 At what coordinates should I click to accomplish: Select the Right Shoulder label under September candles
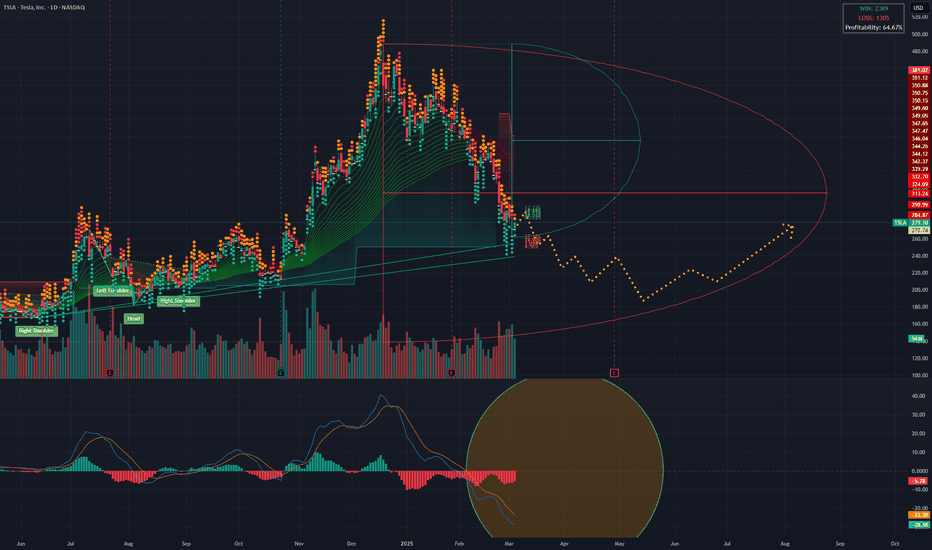(178, 301)
